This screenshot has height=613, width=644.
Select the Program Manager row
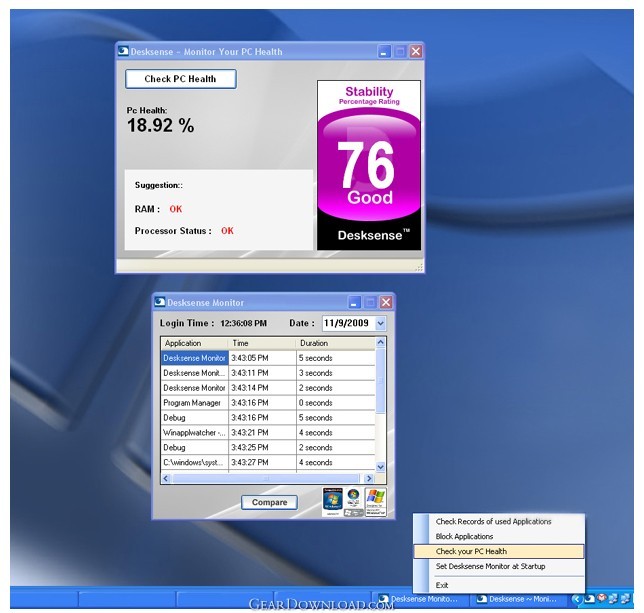[268, 403]
